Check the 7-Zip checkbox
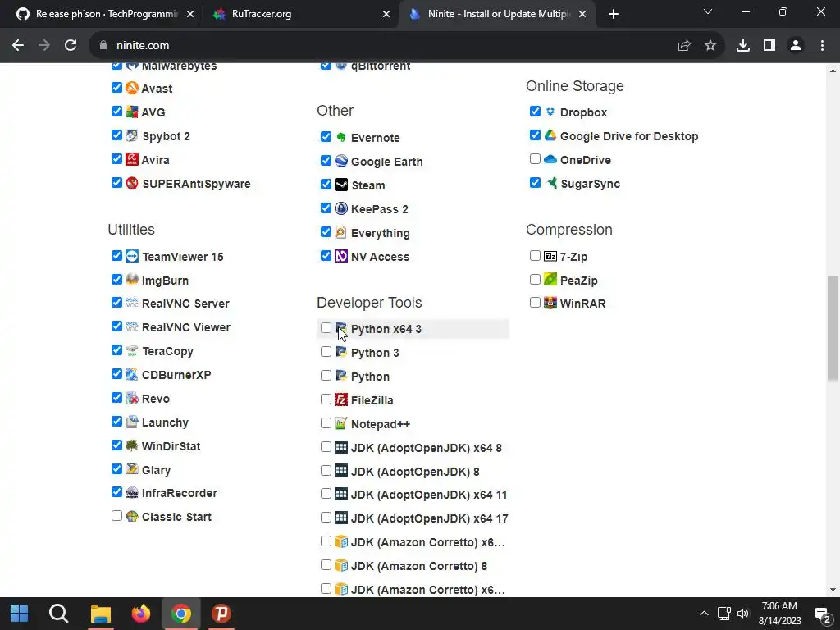Screen dimensions: 840x630 coord(535,256)
